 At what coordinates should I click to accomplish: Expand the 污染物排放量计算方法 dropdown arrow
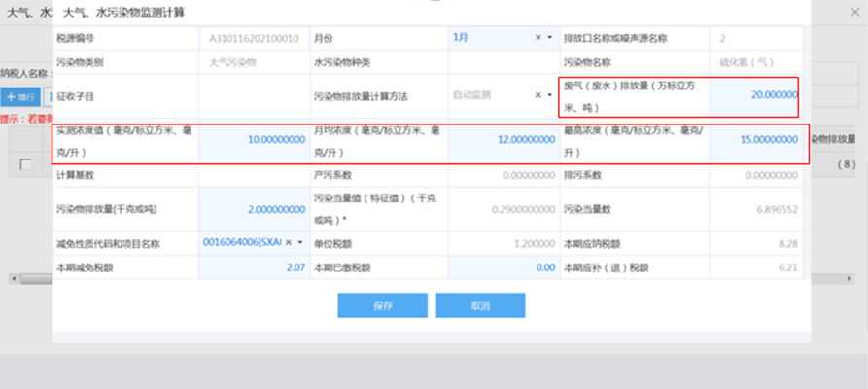[x=550, y=95]
